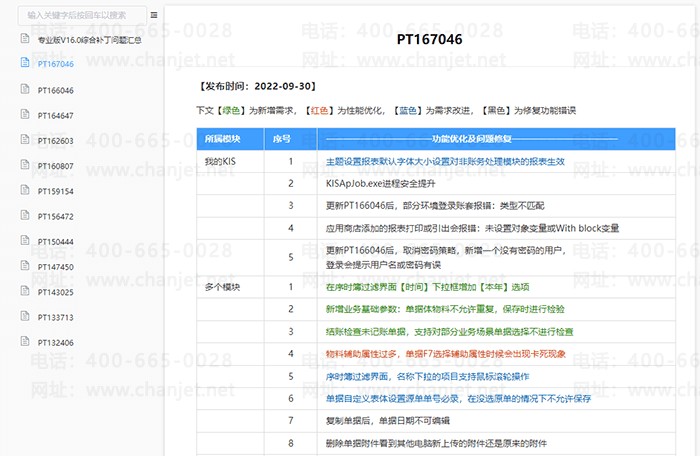
Task: Click the document icon beside PT156472
Action: [x=25, y=215]
